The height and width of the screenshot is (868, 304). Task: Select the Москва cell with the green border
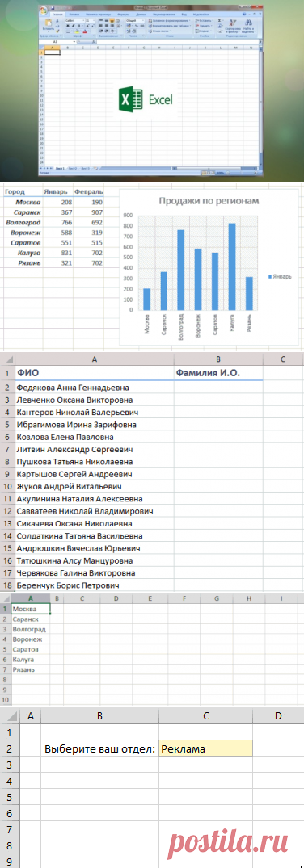(31, 608)
